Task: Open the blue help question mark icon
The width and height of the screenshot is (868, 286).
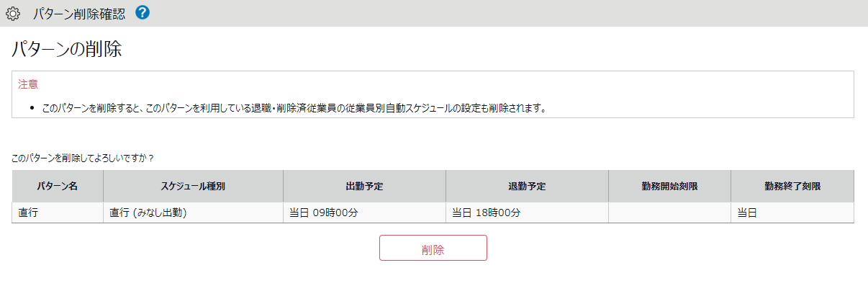Action: point(143,12)
